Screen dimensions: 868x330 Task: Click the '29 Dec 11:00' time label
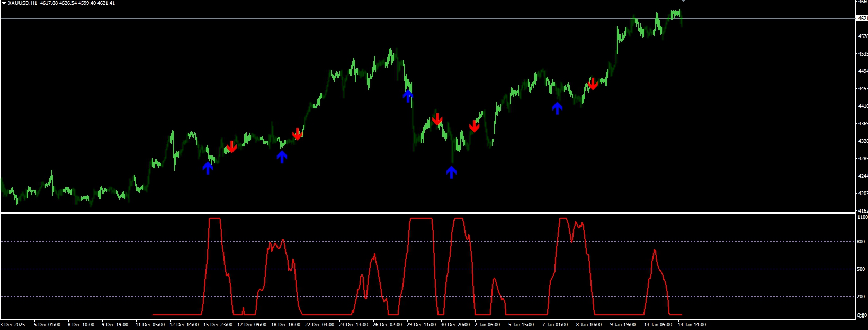[x=422, y=325]
